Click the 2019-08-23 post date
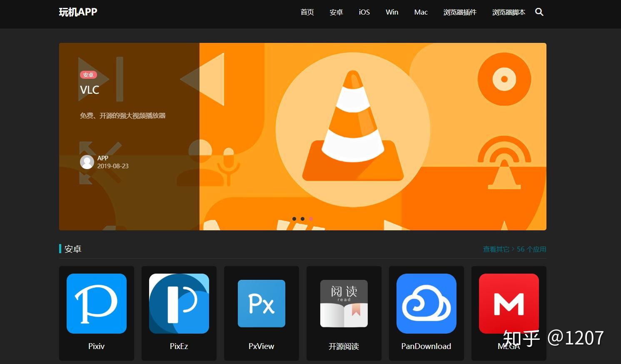This screenshot has height=364, width=621. click(113, 166)
